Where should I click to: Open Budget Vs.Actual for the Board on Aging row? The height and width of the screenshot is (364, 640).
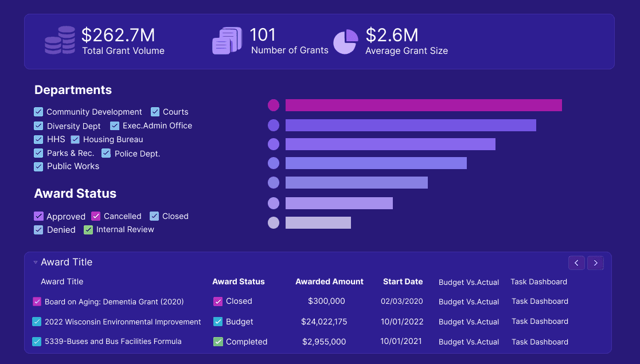pyautogui.click(x=469, y=302)
